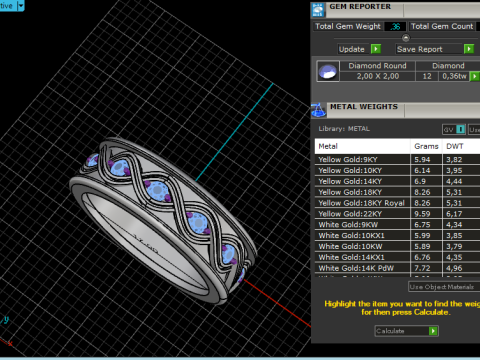Click the Diamond material label
This screenshot has width=480, height=360.
click(448, 66)
